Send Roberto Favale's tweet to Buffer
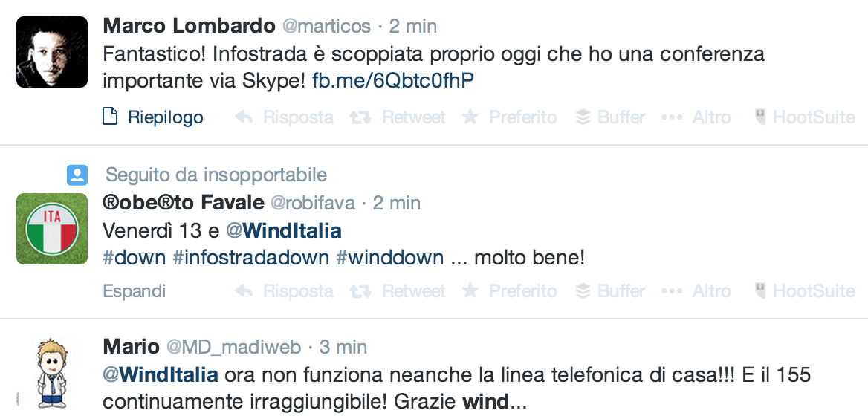 (611, 291)
